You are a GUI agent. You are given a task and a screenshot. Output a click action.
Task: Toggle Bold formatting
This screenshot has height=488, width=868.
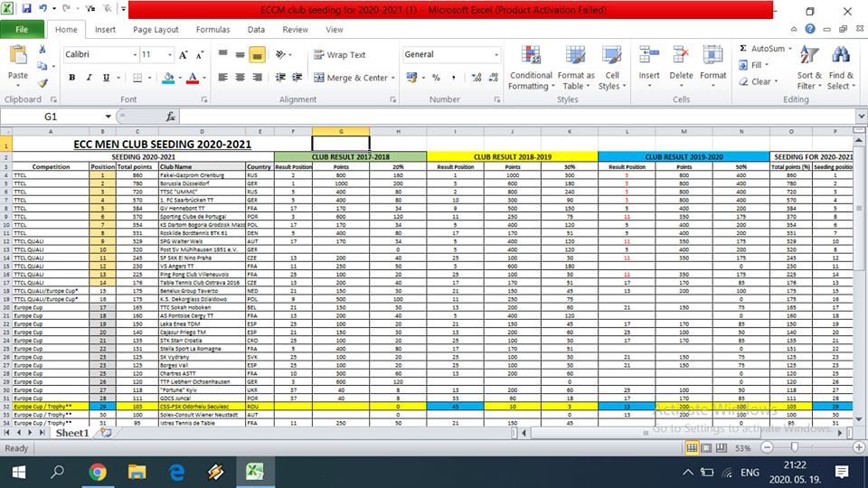click(72, 78)
